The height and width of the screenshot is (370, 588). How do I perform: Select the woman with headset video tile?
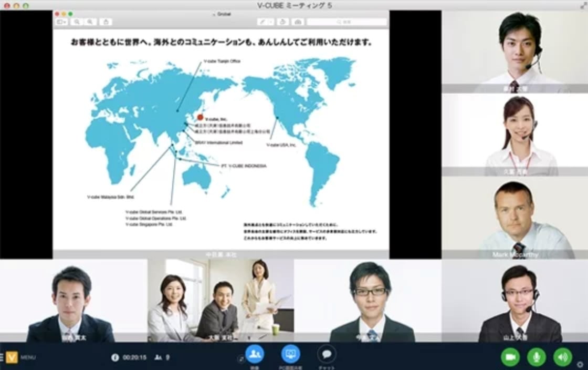515,135
